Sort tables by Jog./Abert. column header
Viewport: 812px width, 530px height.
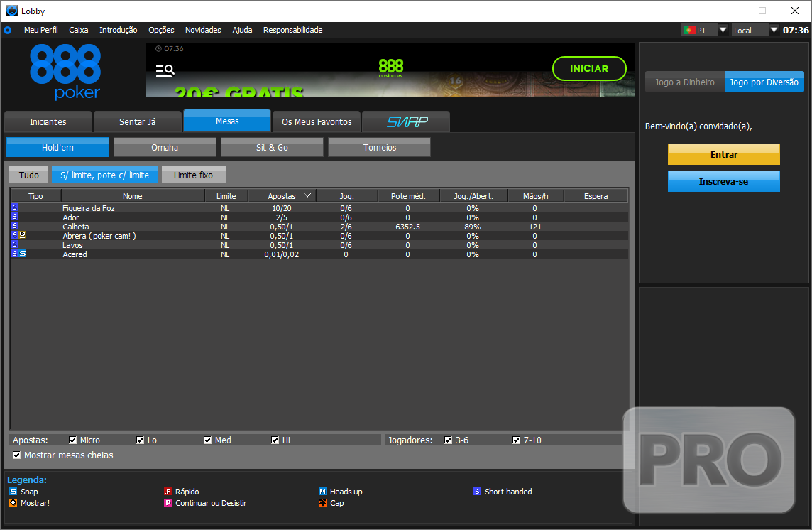pyautogui.click(x=473, y=196)
